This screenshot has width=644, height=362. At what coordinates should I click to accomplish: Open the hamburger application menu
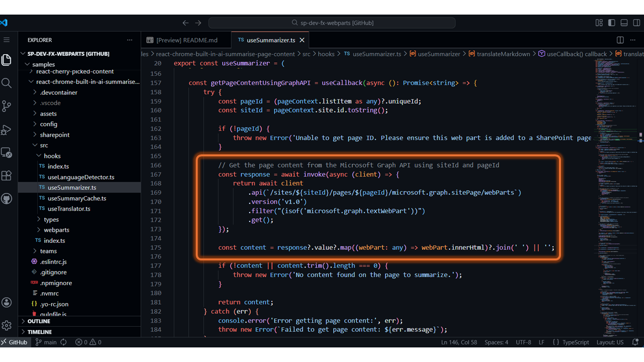7,40
